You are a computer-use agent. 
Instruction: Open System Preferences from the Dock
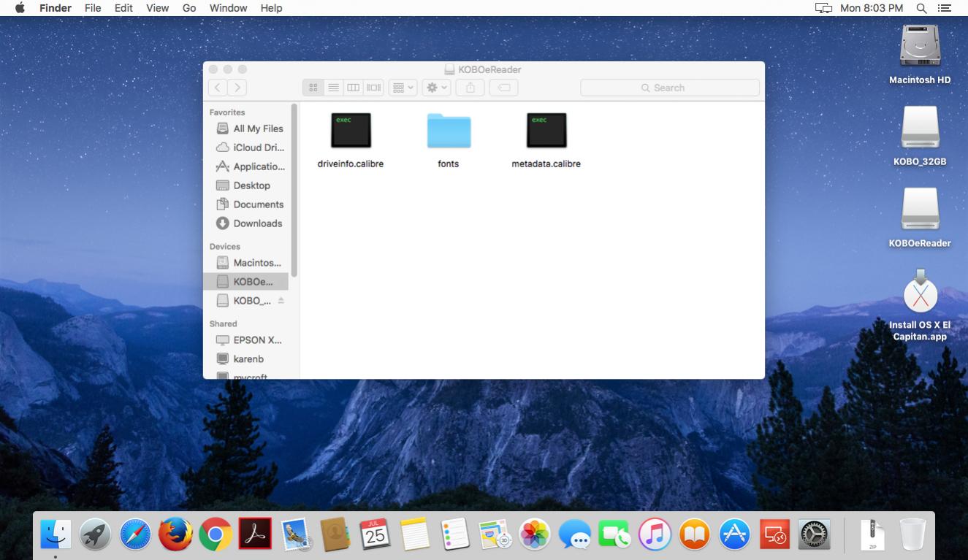(814, 535)
